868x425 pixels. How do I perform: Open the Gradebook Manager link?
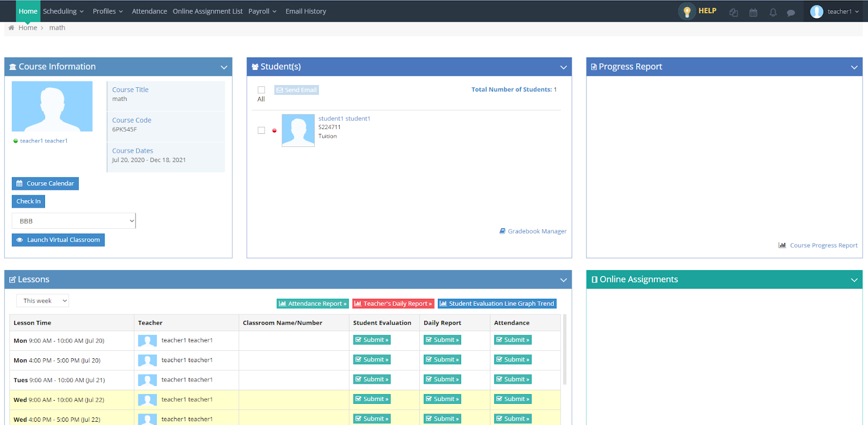[x=533, y=231]
